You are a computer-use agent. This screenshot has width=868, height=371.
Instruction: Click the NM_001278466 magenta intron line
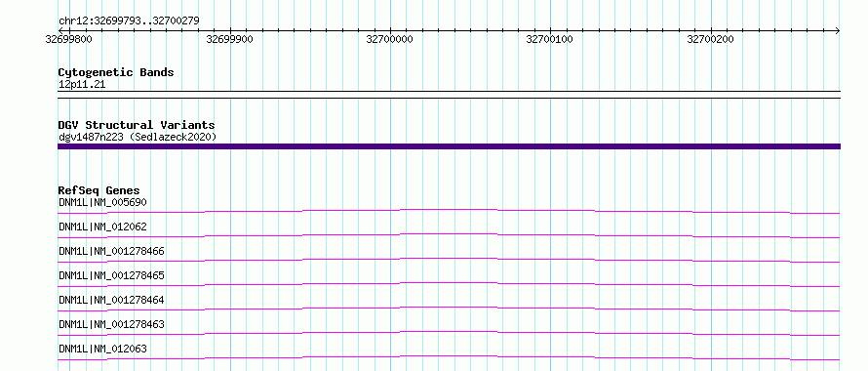449,260
